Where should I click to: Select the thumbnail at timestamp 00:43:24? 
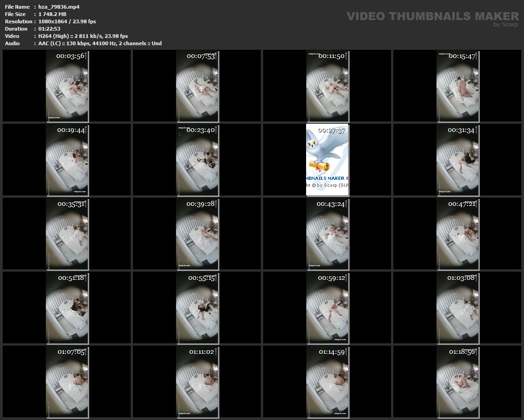tap(327, 234)
